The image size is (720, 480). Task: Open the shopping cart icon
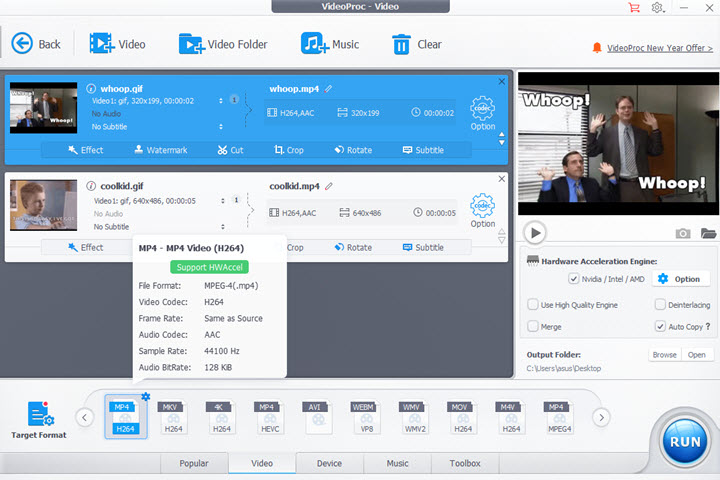click(x=634, y=7)
